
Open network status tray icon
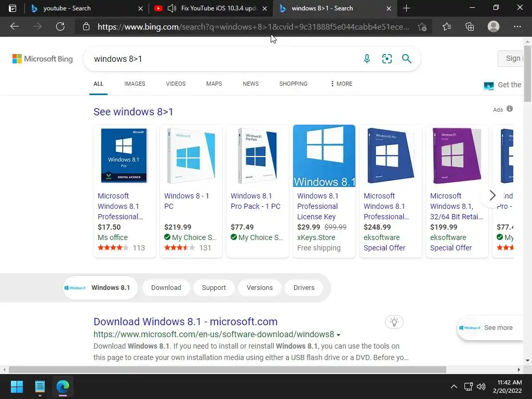tap(469, 387)
